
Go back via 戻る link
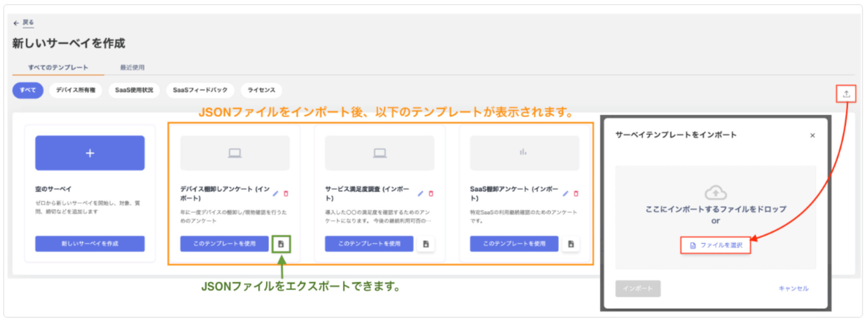[28, 23]
